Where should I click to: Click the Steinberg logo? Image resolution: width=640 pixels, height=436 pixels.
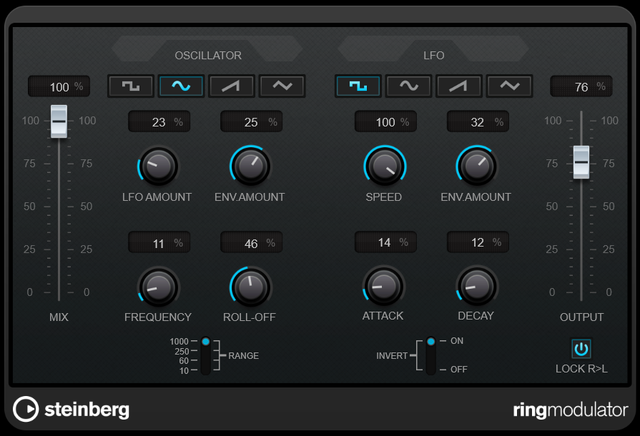(x=71, y=409)
